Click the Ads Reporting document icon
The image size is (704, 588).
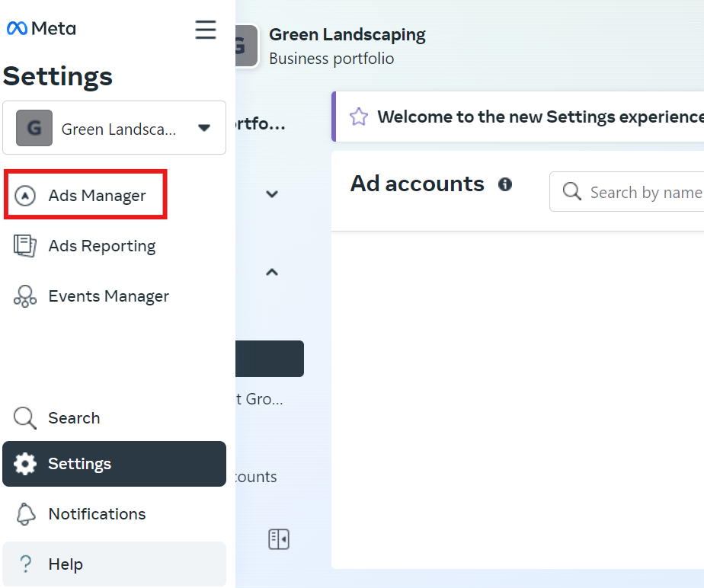24,246
